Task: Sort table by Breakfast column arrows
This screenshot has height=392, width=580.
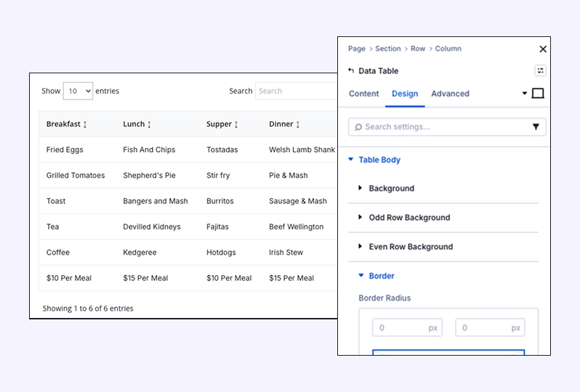Action: tap(85, 125)
